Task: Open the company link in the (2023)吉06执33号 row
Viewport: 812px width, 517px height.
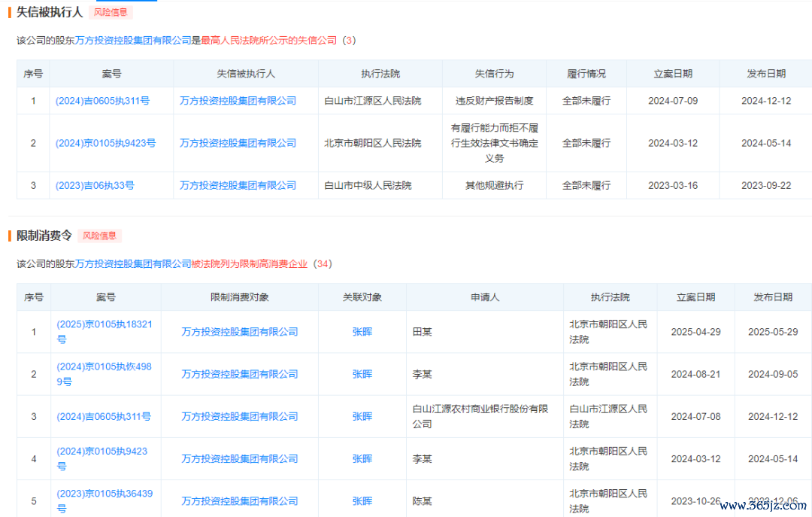Action: pos(238,186)
